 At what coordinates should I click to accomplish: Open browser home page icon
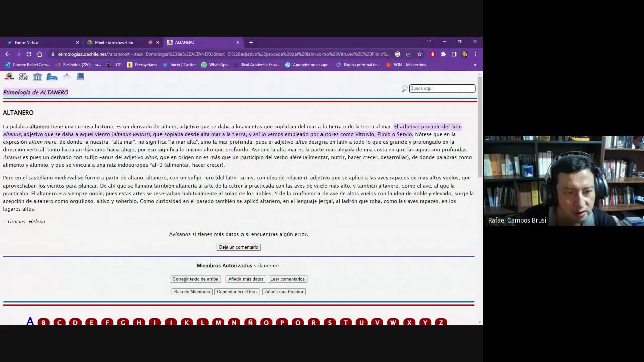point(39,54)
